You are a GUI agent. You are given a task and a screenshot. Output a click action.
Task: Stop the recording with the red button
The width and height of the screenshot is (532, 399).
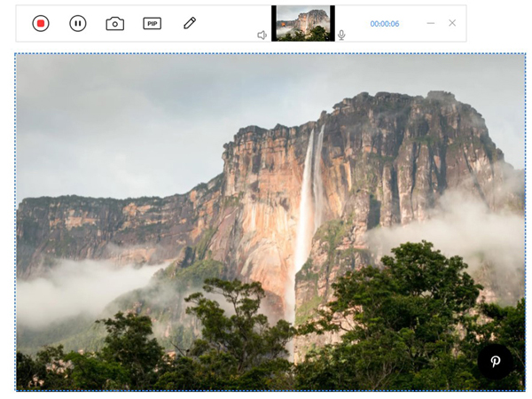[41, 23]
